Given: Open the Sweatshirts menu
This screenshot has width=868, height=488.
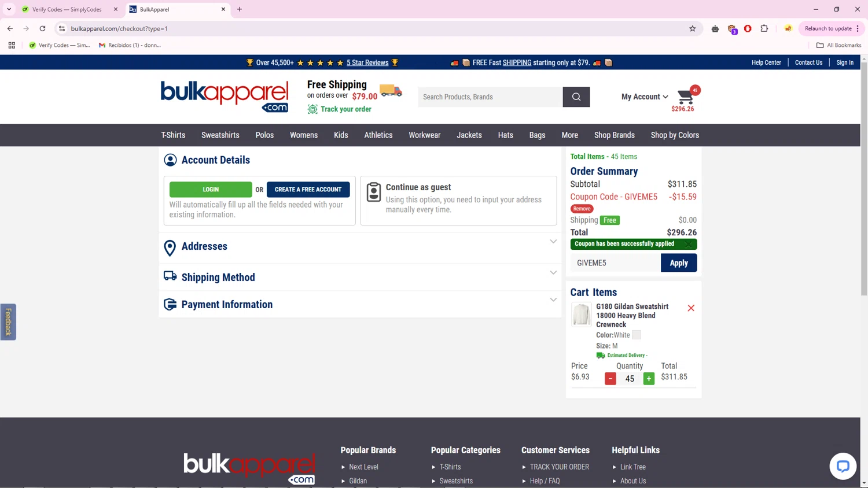Looking at the screenshot, I should [220, 135].
